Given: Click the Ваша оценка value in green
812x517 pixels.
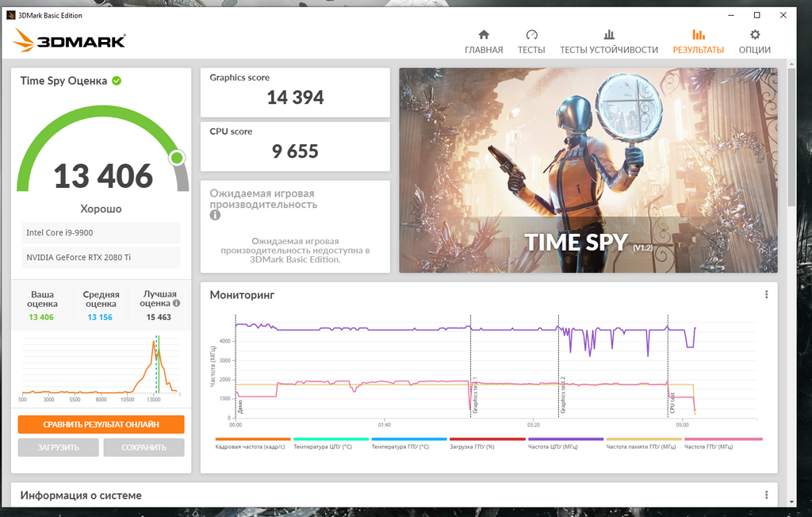Looking at the screenshot, I should point(41,317).
